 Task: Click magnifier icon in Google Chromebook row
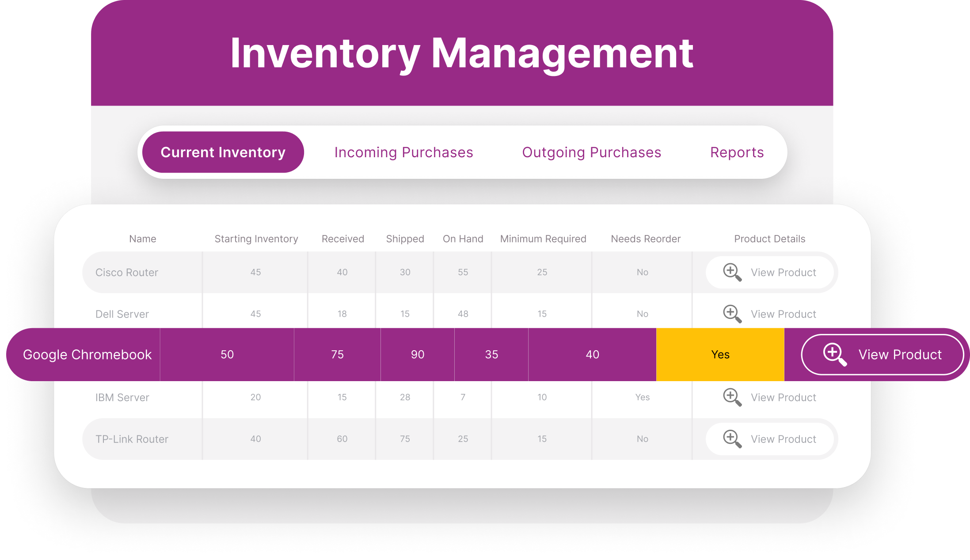pyautogui.click(x=834, y=354)
